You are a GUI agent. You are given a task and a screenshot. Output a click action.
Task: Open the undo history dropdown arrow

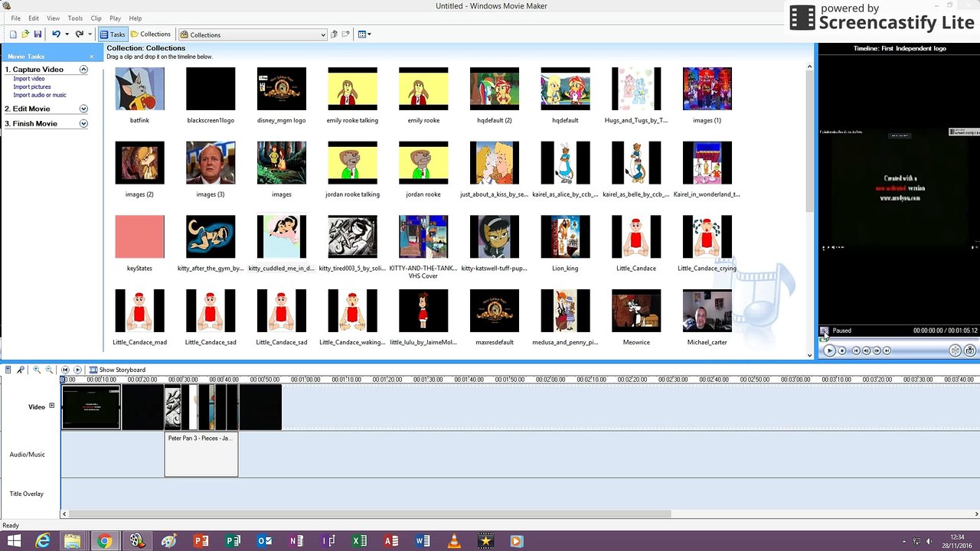67,34
